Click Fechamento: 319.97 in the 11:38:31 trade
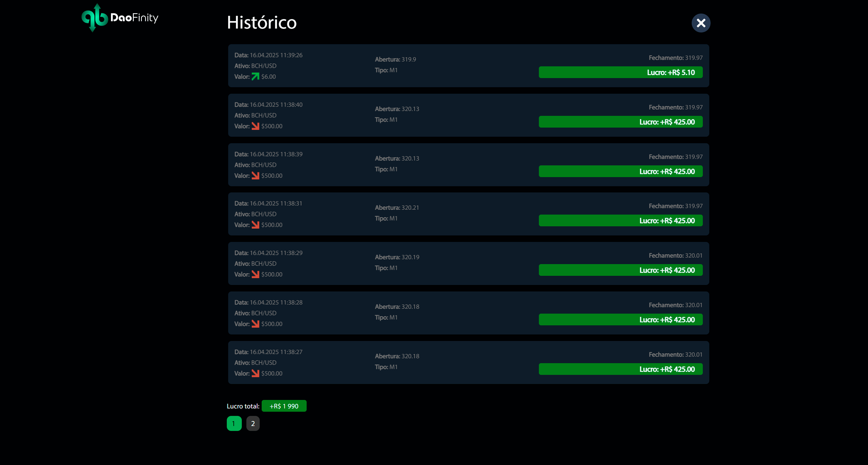The image size is (868, 465). (x=676, y=206)
